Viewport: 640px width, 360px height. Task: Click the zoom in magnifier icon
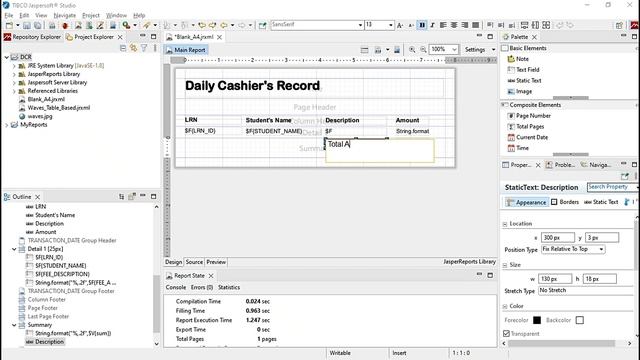[412, 49]
